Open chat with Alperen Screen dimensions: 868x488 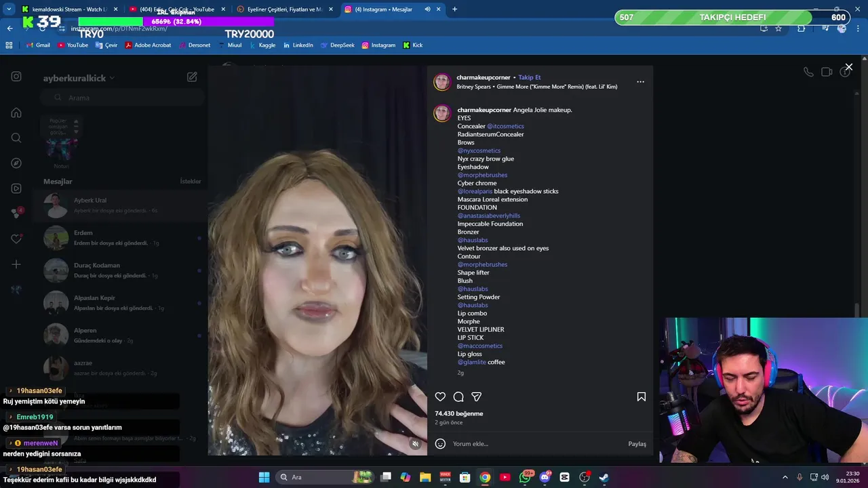coord(120,335)
